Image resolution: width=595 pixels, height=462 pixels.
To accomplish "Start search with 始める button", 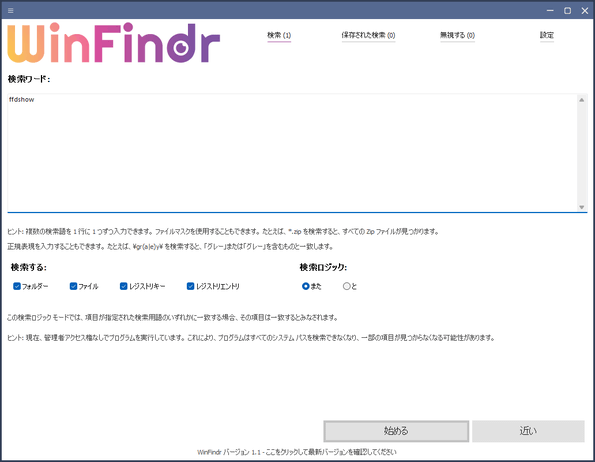I will (396, 431).
